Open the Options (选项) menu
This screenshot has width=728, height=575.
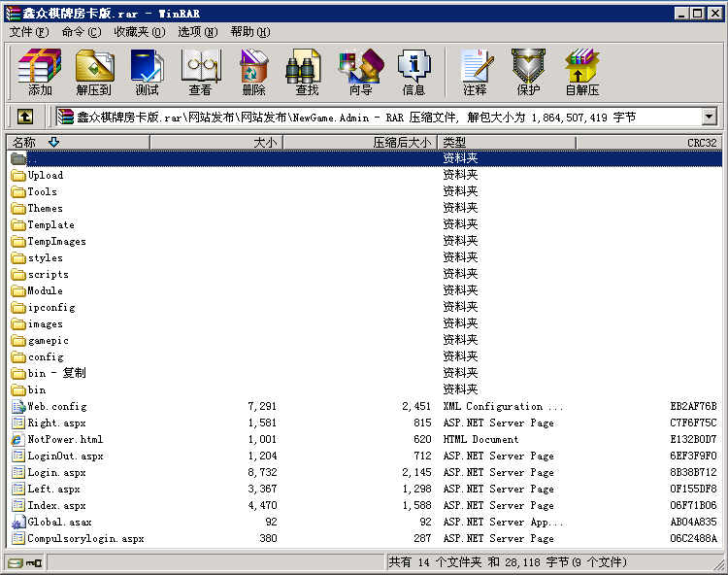(x=198, y=32)
